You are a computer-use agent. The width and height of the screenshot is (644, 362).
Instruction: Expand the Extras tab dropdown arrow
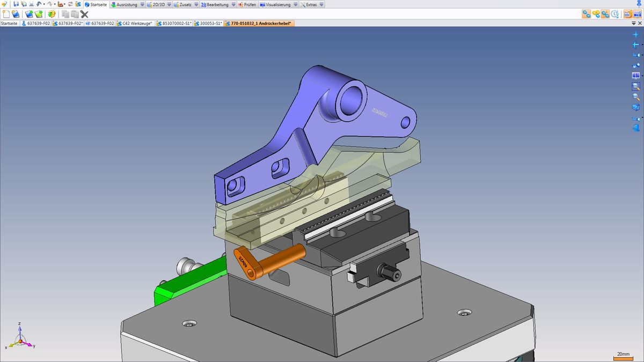tap(321, 5)
